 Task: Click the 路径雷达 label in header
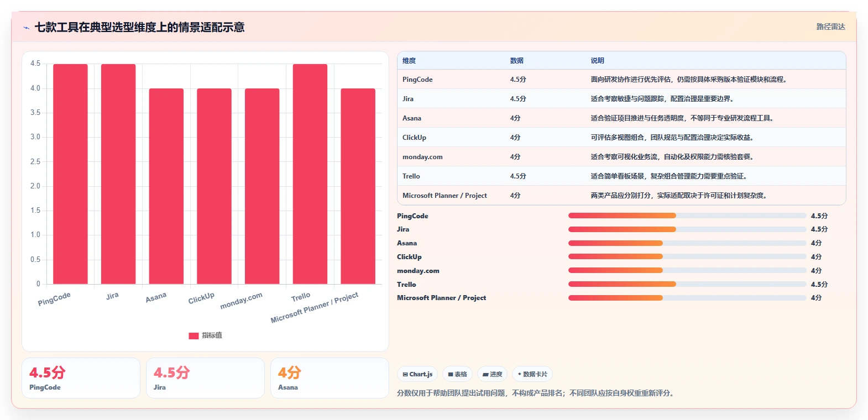pos(830,27)
